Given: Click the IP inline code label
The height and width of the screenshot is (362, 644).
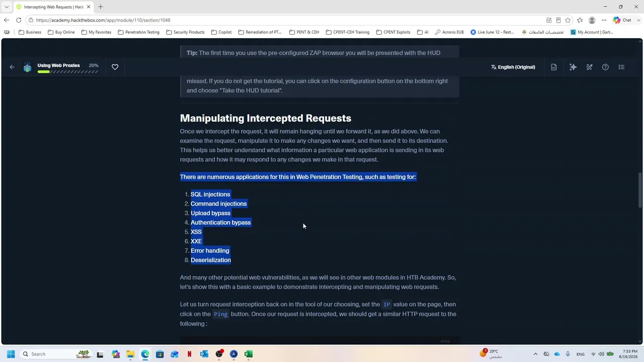Looking at the screenshot, I should tap(386, 305).
